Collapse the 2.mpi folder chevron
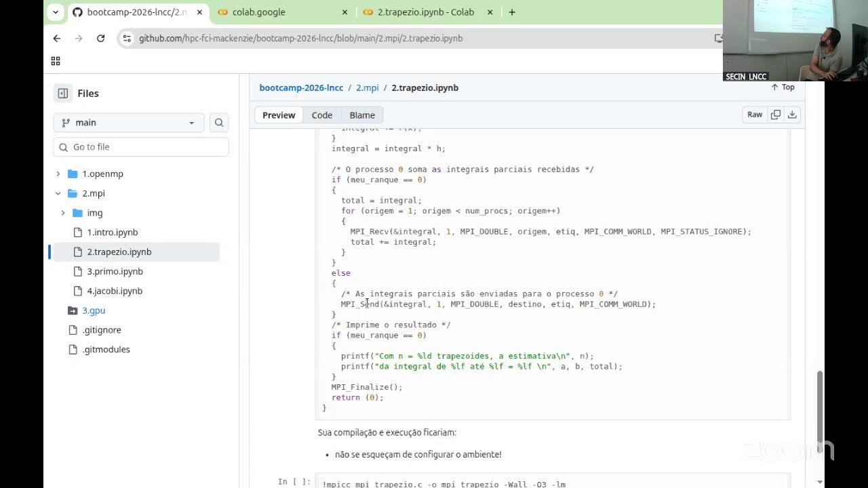 click(x=58, y=194)
